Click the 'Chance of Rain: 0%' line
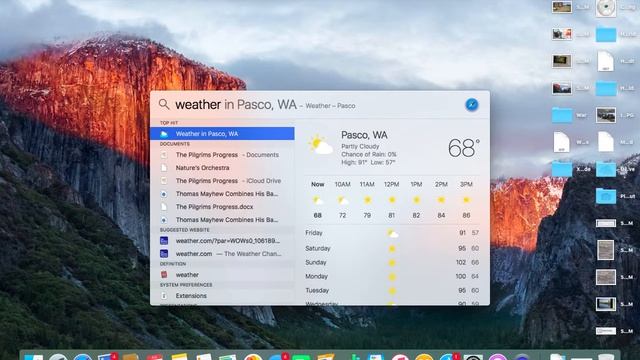The width and height of the screenshot is (640, 360). 369,154
